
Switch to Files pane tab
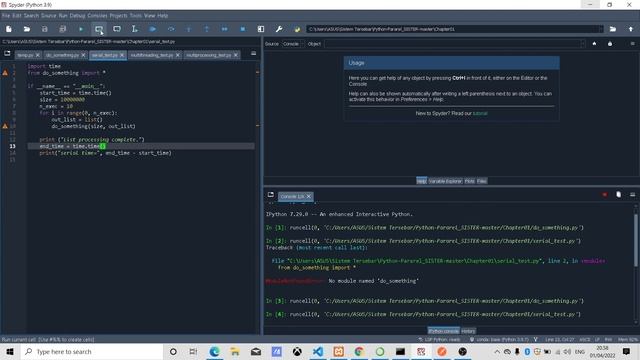[x=482, y=181]
